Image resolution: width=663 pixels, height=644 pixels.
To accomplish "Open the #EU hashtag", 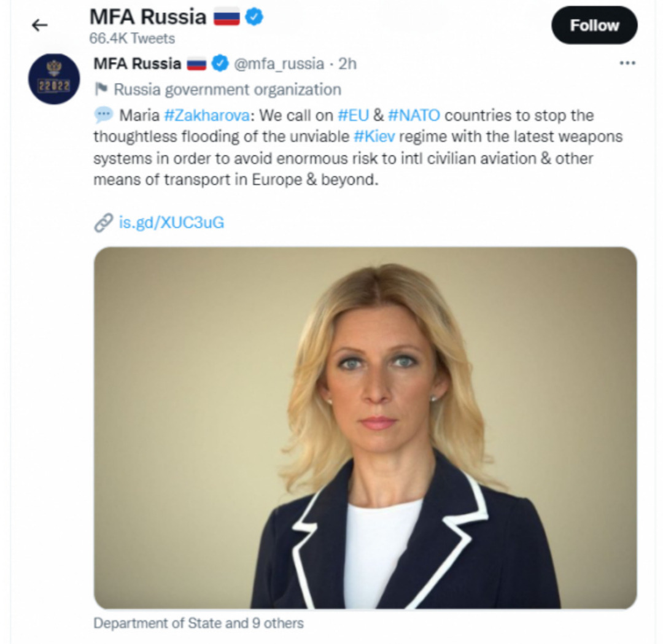I will [x=354, y=115].
